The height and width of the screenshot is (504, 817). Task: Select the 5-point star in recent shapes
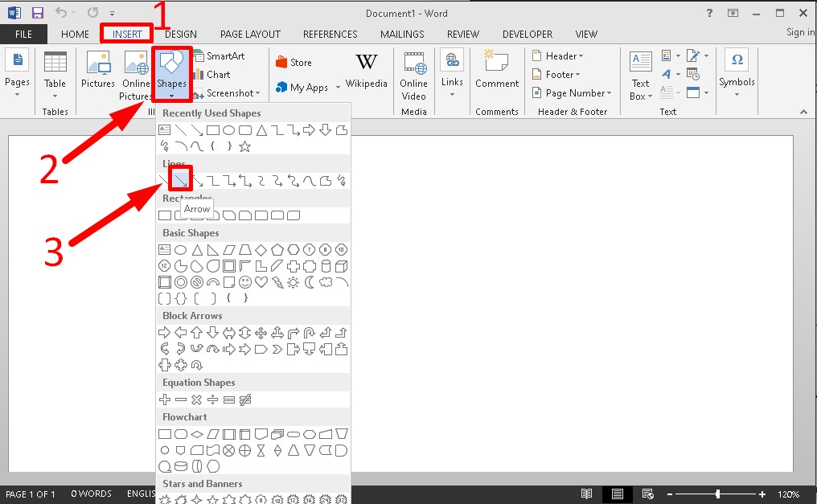pyautogui.click(x=245, y=146)
